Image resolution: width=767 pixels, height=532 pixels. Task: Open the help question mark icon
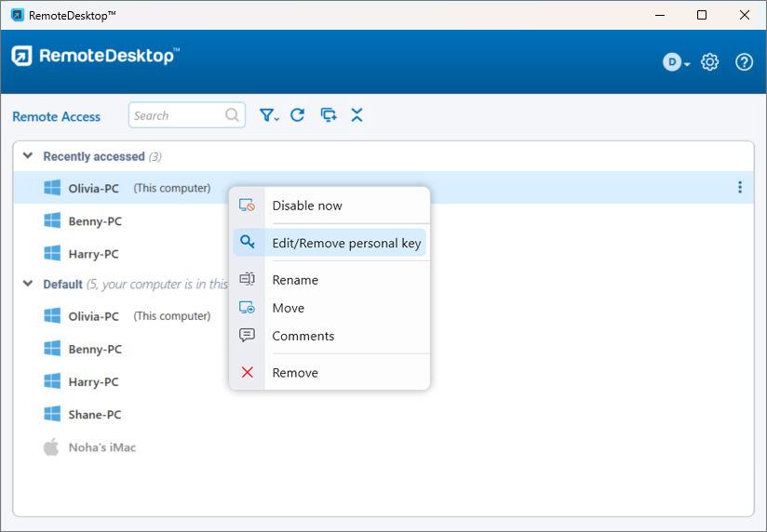click(744, 62)
